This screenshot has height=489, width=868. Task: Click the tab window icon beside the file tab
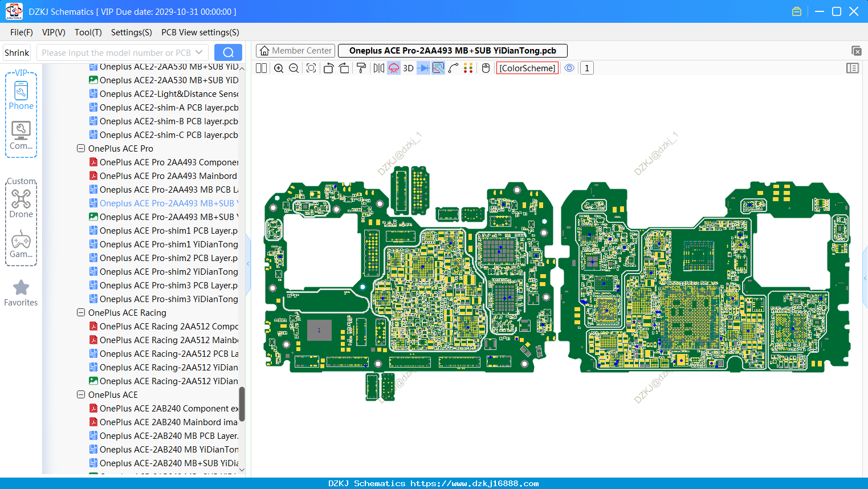pos(856,51)
